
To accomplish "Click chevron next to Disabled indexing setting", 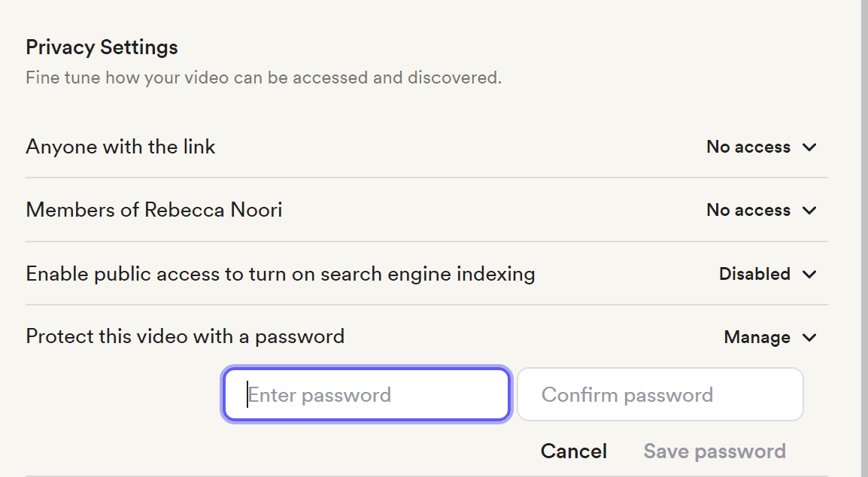I will [809, 275].
